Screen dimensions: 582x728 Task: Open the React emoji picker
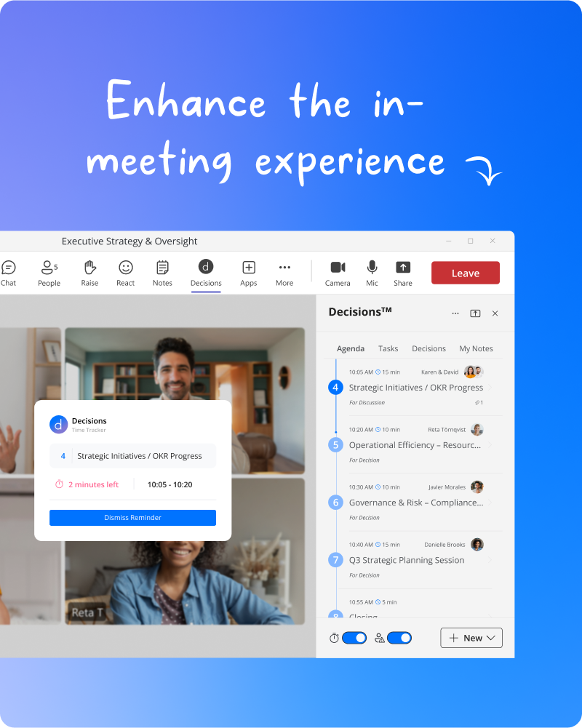[x=126, y=273]
